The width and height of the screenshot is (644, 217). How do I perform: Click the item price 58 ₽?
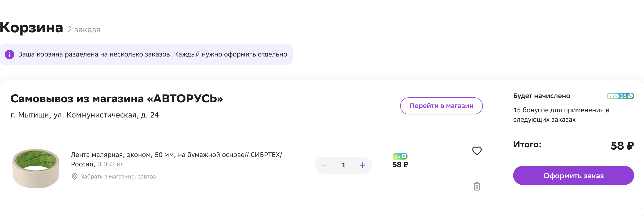tap(400, 165)
